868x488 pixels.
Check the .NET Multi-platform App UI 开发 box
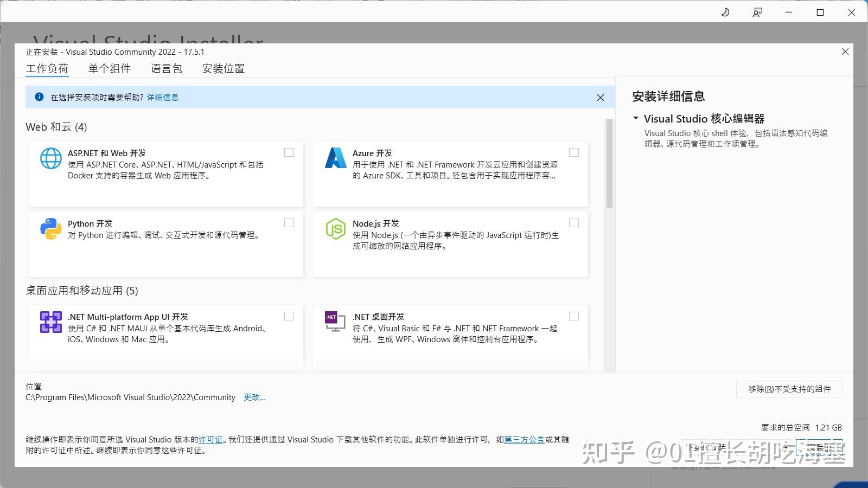[289, 316]
